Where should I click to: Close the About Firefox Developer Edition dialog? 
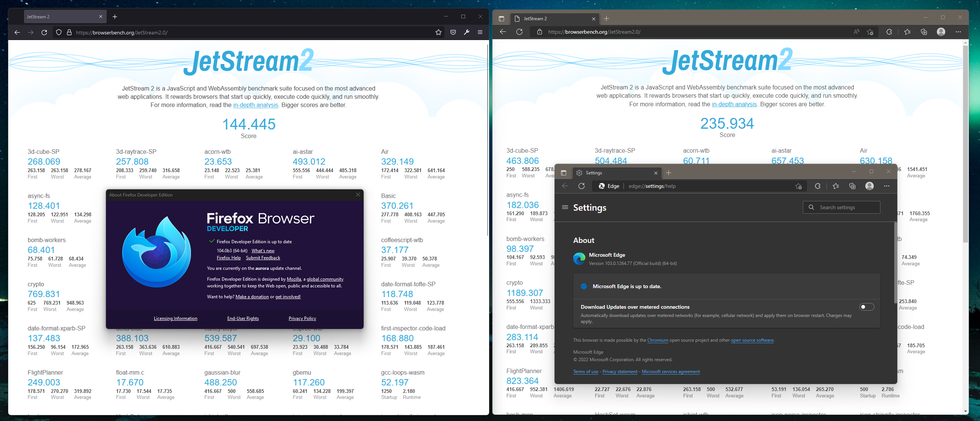click(358, 195)
